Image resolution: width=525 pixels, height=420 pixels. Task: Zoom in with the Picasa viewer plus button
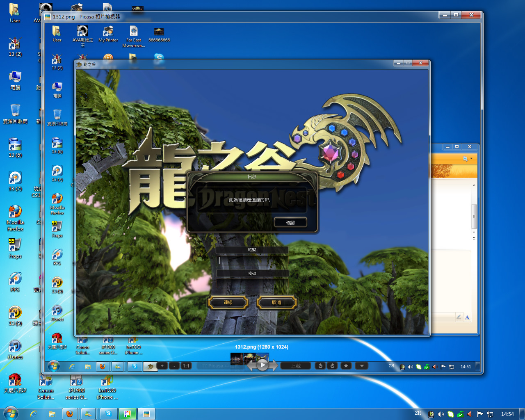coord(162,365)
